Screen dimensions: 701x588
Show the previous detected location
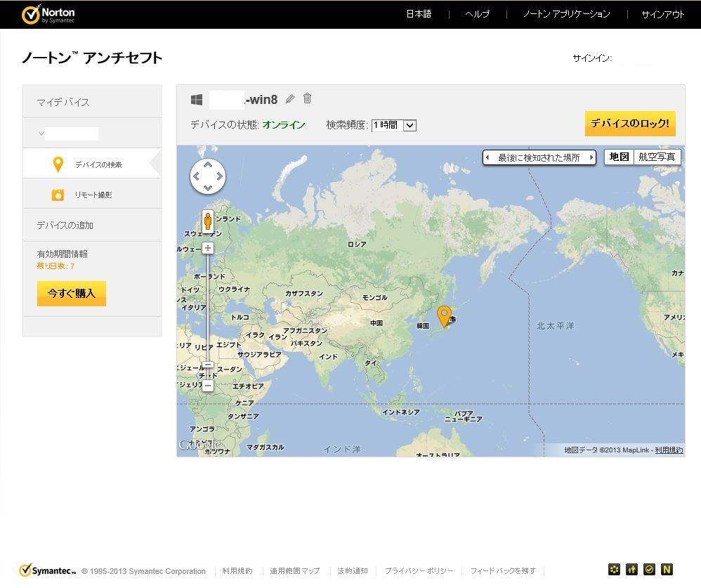pyautogui.click(x=487, y=157)
